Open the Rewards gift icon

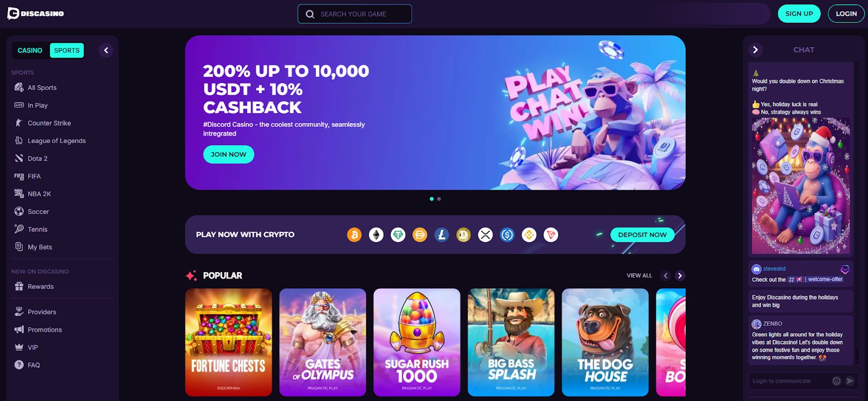pos(19,287)
